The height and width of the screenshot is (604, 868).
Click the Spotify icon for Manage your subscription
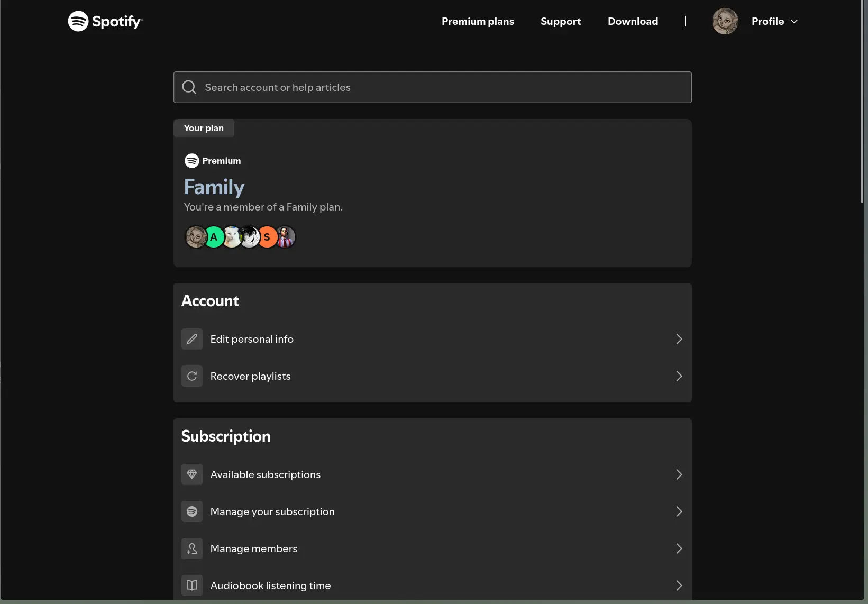192,511
